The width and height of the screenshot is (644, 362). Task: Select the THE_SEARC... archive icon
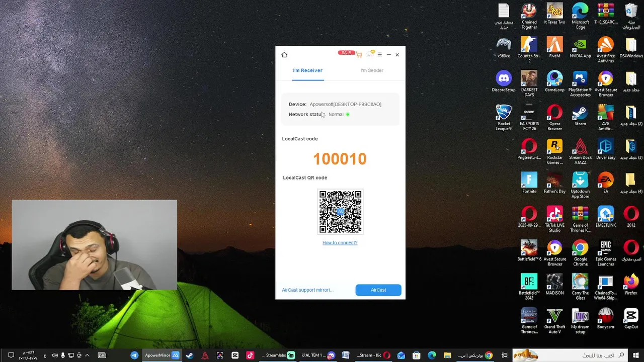[x=606, y=14]
